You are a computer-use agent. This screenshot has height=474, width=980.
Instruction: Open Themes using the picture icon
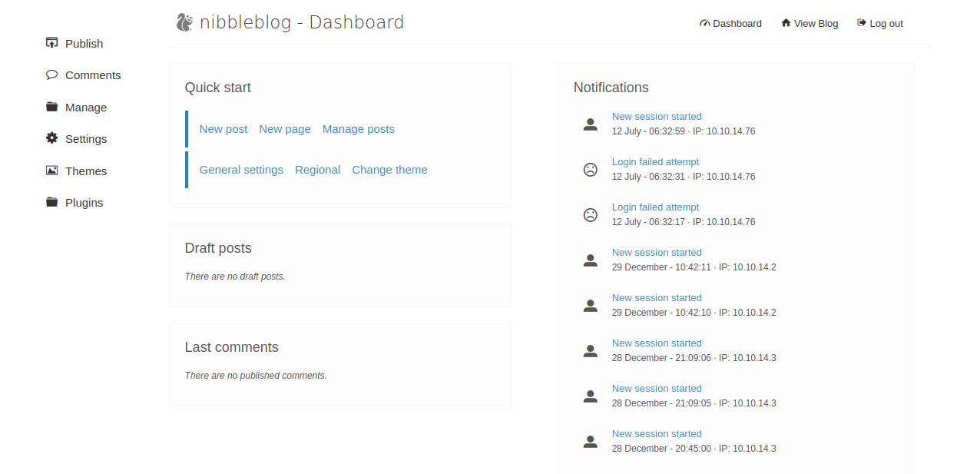click(51, 171)
